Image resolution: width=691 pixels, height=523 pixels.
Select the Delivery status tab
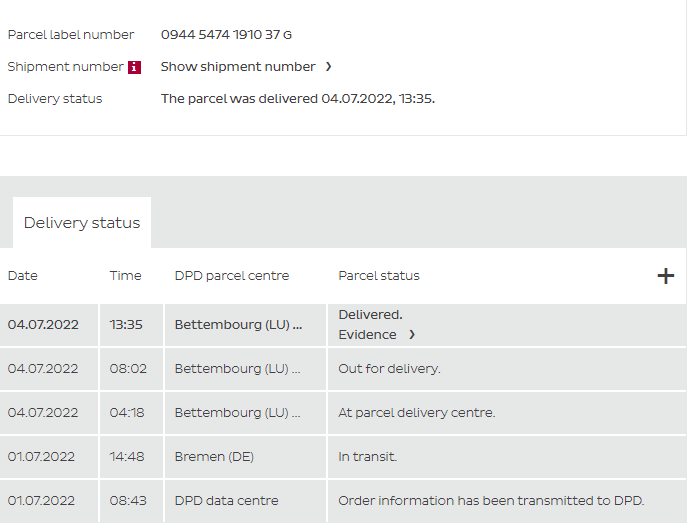82,223
